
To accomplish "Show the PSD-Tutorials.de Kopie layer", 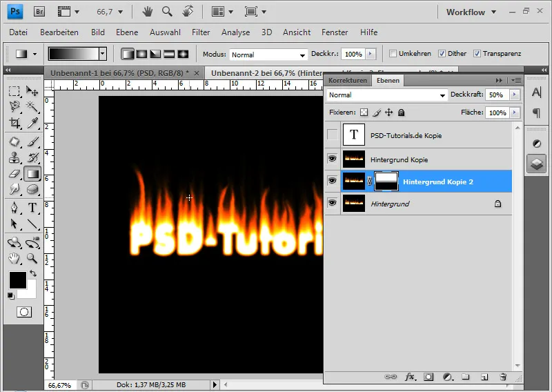I will [x=333, y=135].
